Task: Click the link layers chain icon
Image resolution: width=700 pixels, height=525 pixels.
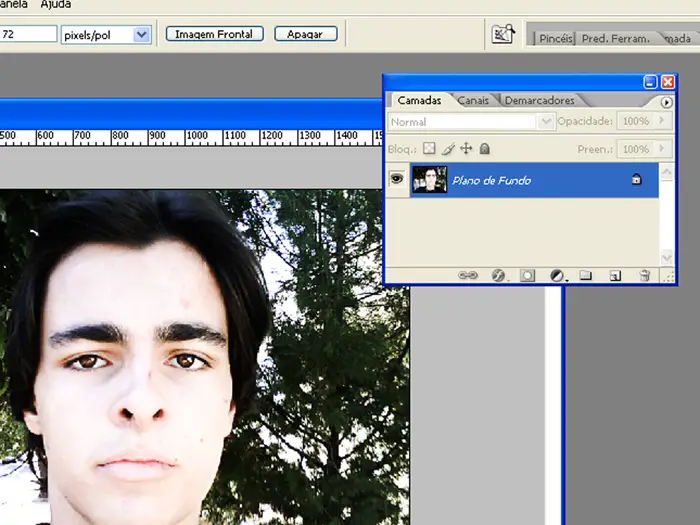Action: pyautogui.click(x=467, y=275)
